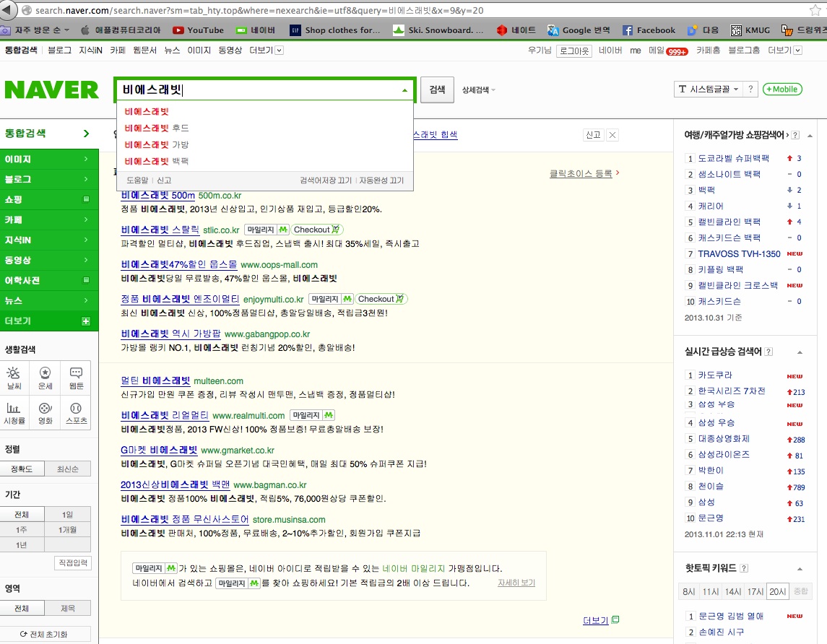Screen dimensions: 827x644
Task: Collapse 실시간 급상승 검색어 panel
Action: (800, 352)
